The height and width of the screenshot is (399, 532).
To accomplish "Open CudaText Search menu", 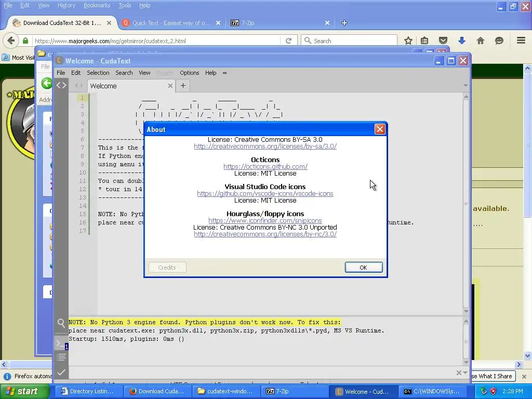I will coord(124,73).
